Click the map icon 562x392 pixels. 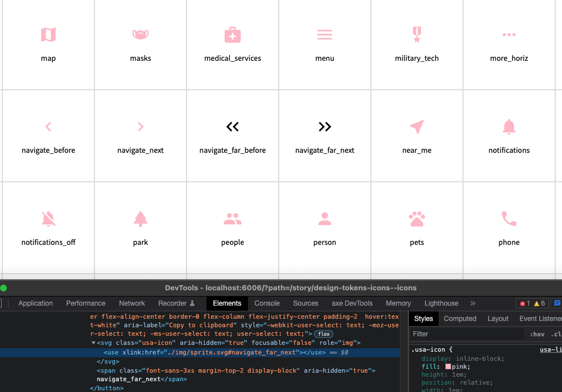[48, 35]
